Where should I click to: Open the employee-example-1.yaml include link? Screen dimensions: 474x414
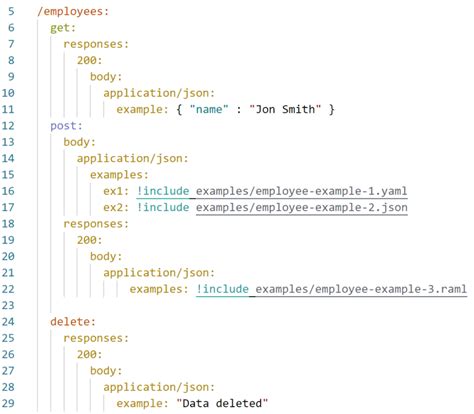301,191
